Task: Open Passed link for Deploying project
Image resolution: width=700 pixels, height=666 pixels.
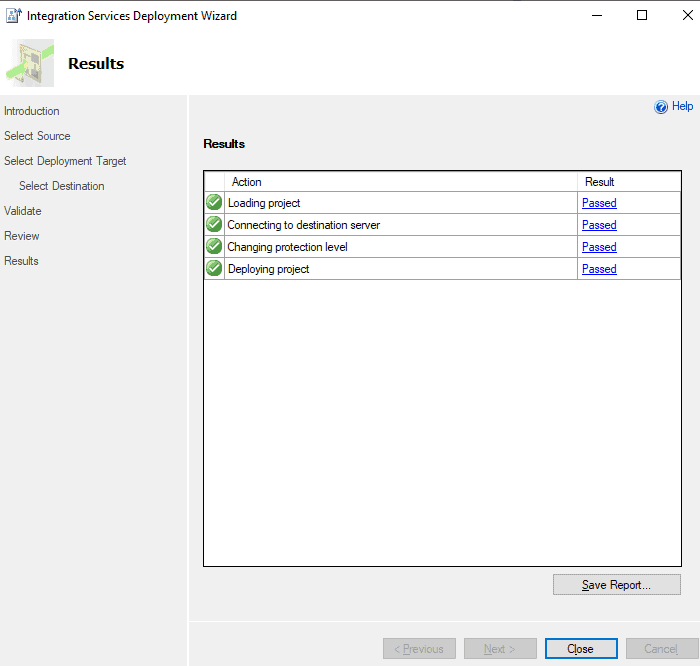Action: [x=599, y=269]
